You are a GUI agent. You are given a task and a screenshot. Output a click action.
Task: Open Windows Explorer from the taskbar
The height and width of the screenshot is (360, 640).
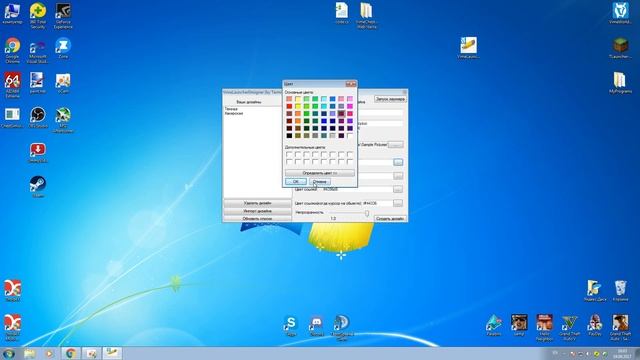(29, 353)
